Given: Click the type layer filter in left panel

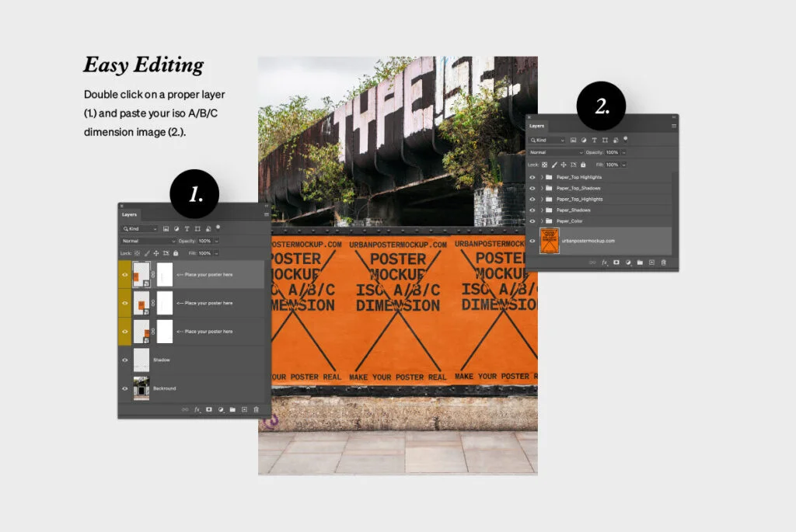Looking at the screenshot, I should (x=187, y=229).
